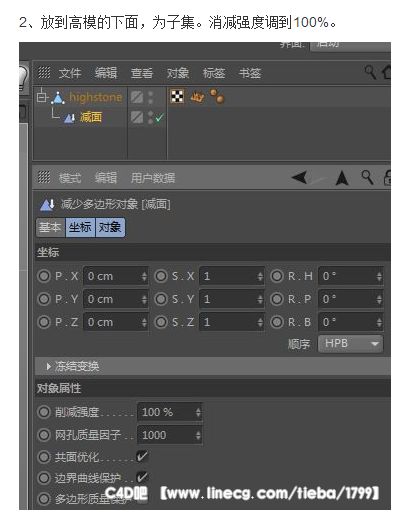Click the object manager search magnifier icon
405x510 pixels.
pos(370,72)
